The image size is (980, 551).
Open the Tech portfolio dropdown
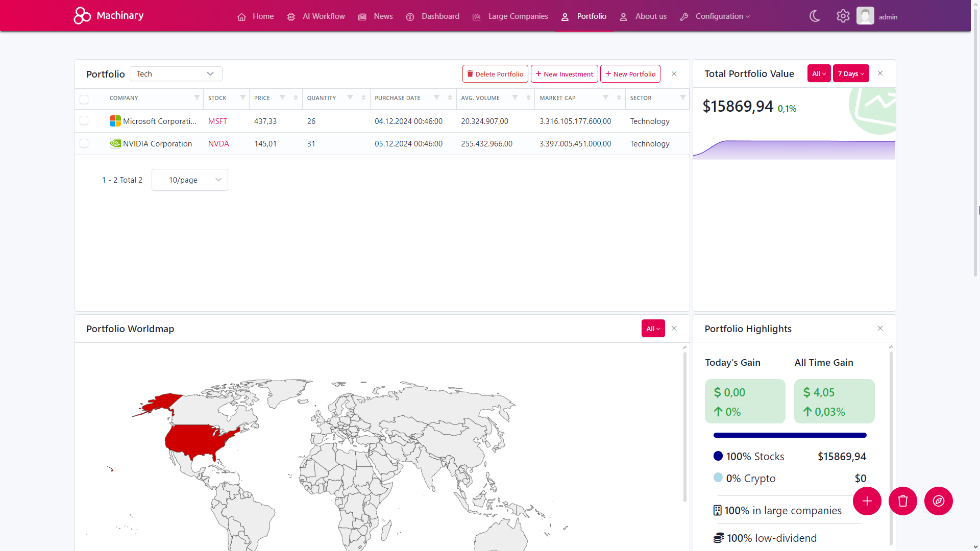176,74
